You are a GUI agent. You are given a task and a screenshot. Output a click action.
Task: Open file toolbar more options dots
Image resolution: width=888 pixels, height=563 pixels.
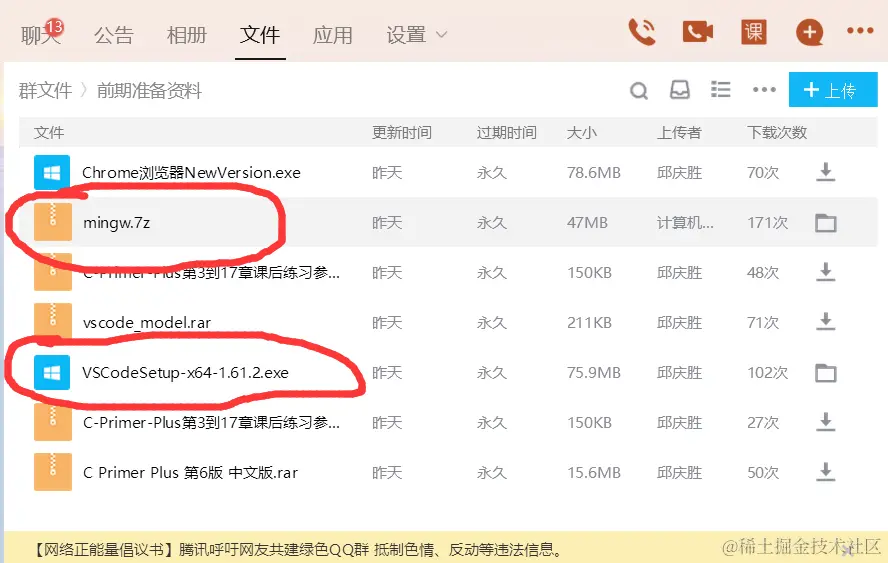coord(764,89)
